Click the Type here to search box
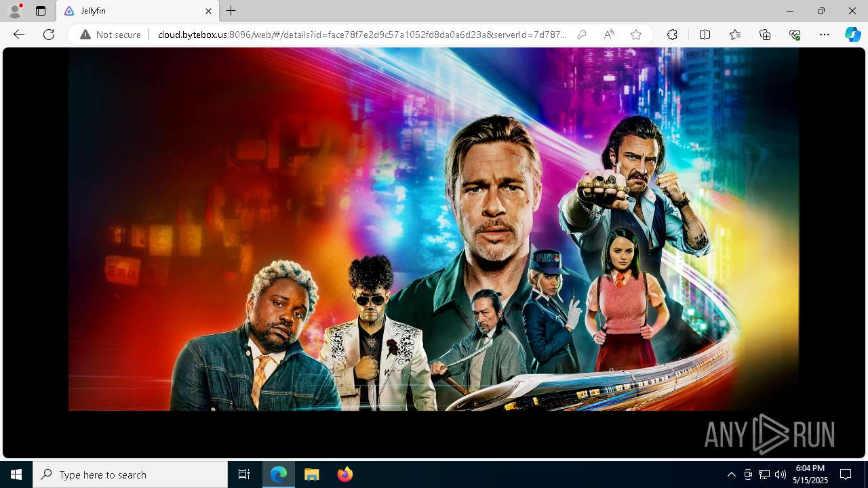Image resolution: width=868 pixels, height=488 pixels. (130, 474)
